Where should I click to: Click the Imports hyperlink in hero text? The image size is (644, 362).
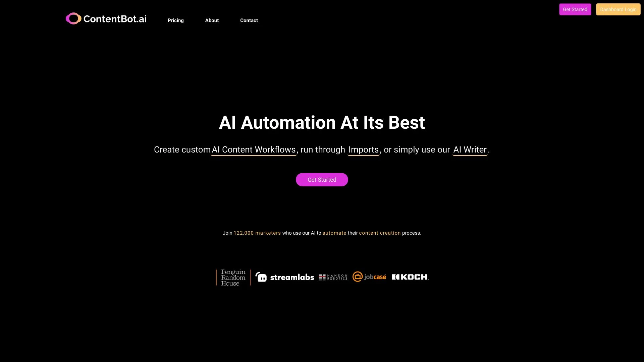363,150
